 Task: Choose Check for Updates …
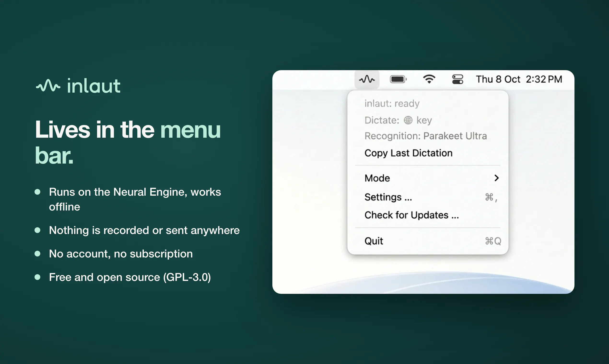click(428, 215)
